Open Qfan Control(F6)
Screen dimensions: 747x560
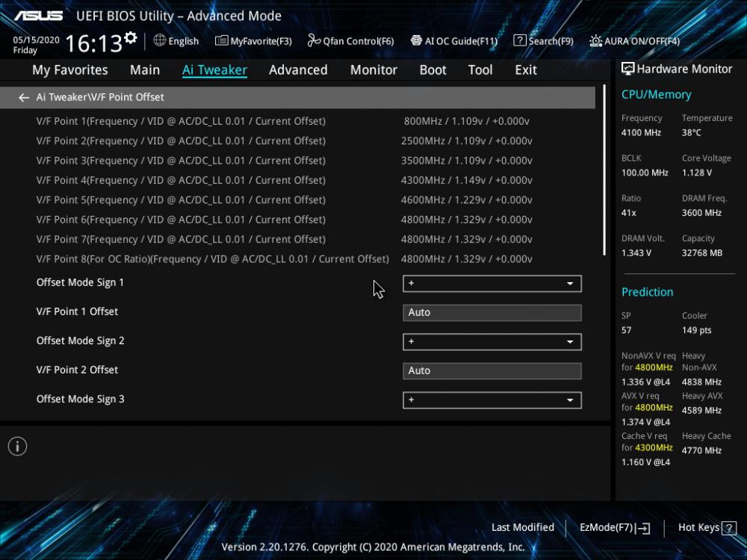[350, 41]
